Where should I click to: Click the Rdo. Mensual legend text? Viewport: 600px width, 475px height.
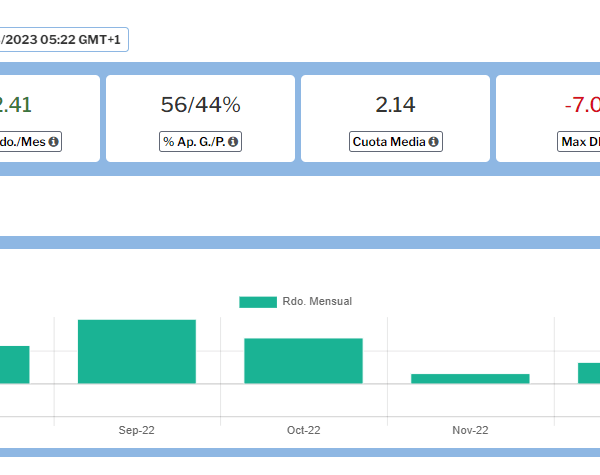pos(317,302)
